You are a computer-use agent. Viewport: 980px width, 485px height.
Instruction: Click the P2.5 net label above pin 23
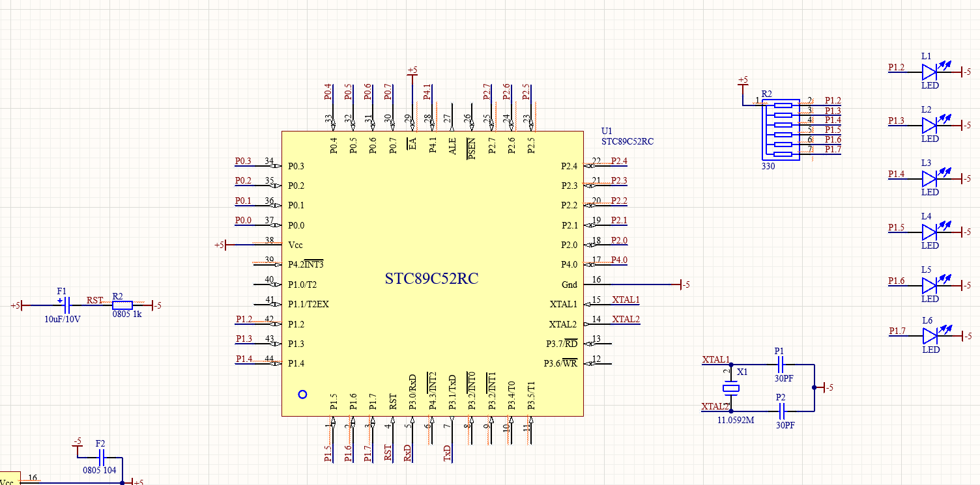pos(526,92)
